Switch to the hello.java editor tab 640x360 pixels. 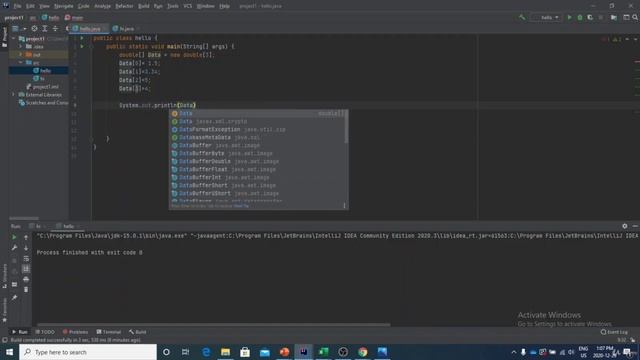90,29
